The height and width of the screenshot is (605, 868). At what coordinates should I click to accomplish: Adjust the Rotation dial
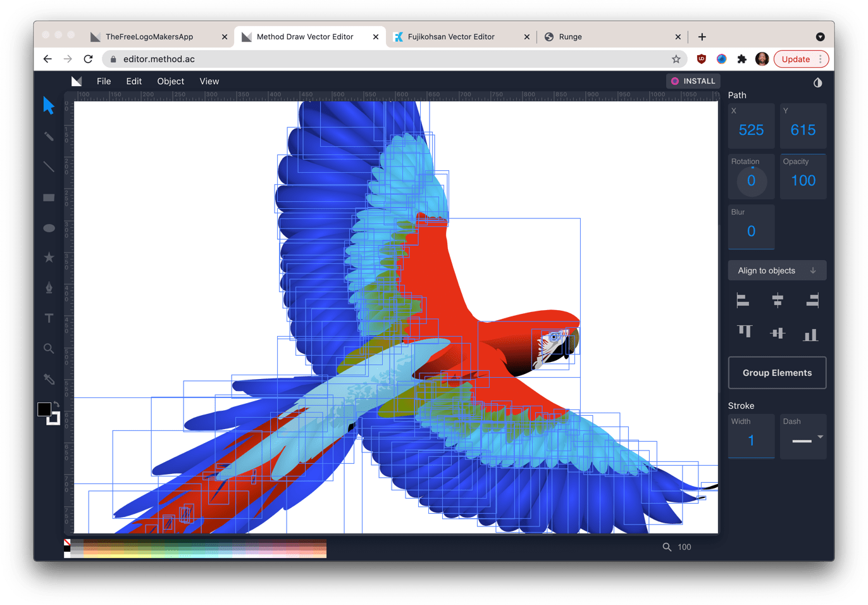tap(751, 180)
